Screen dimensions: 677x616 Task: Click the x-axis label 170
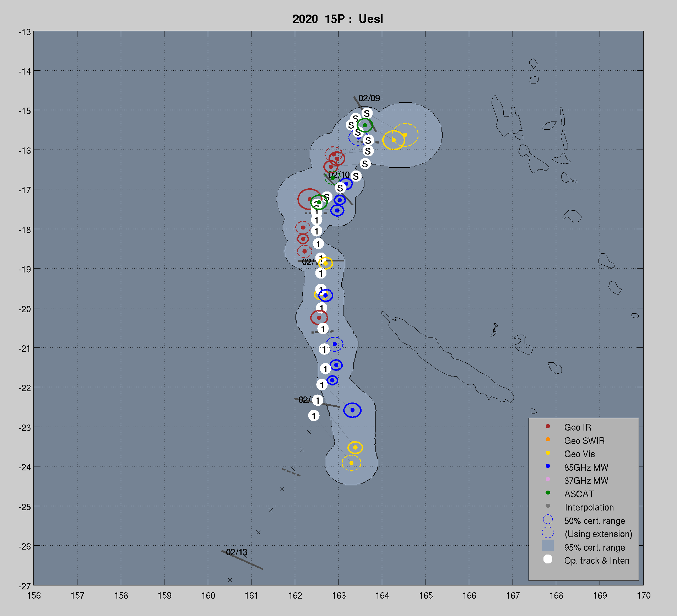click(643, 596)
